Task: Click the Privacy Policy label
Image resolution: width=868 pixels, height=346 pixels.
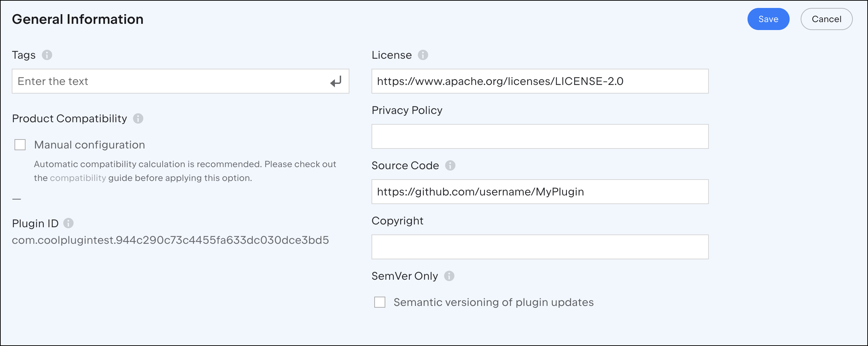Action: pos(407,110)
